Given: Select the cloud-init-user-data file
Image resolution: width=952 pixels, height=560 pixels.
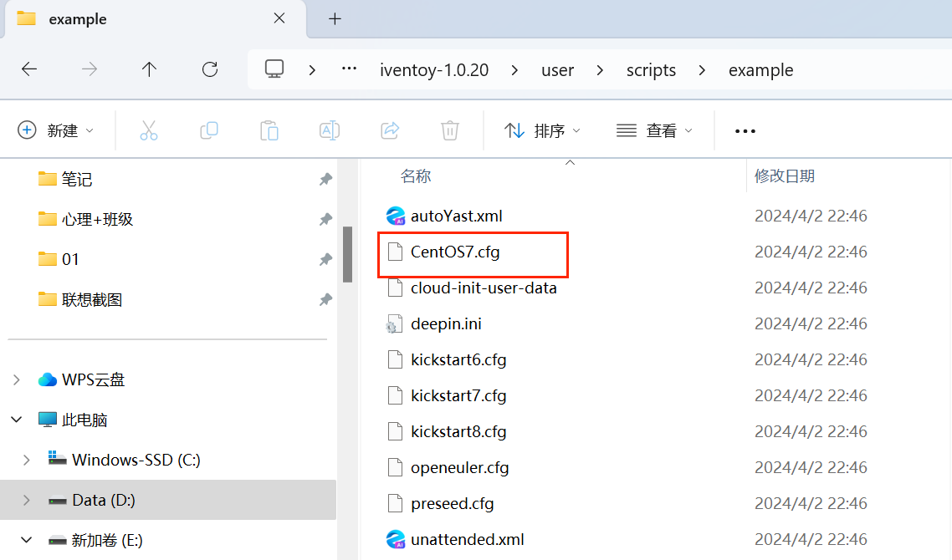Looking at the screenshot, I should pyautogui.click(x=484, y=288).
